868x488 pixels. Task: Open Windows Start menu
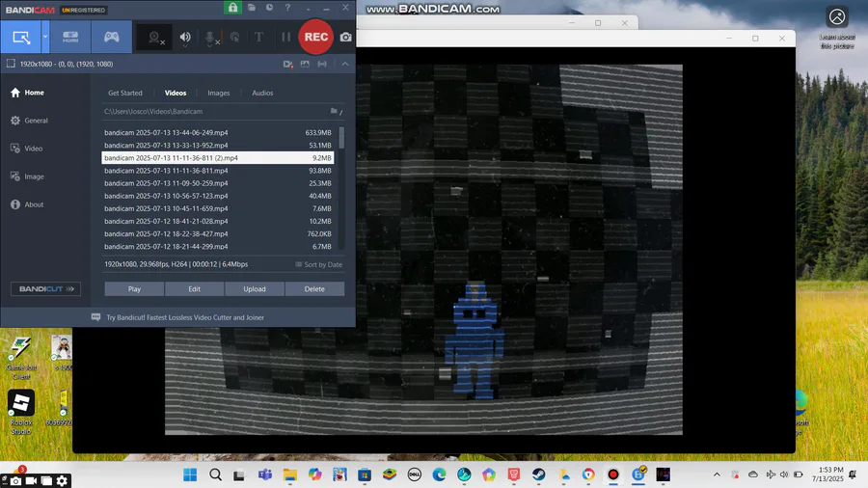click(x=190, y=474)
